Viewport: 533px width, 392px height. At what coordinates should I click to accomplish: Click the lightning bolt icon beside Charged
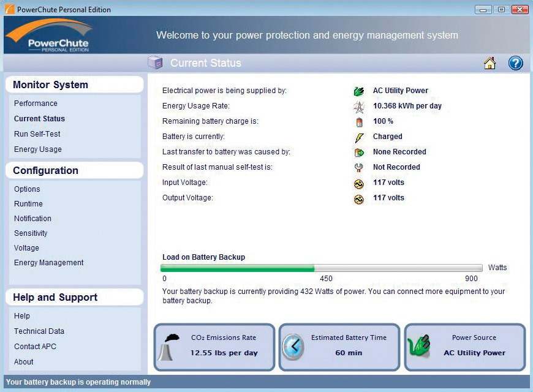[x=359, y=138]
